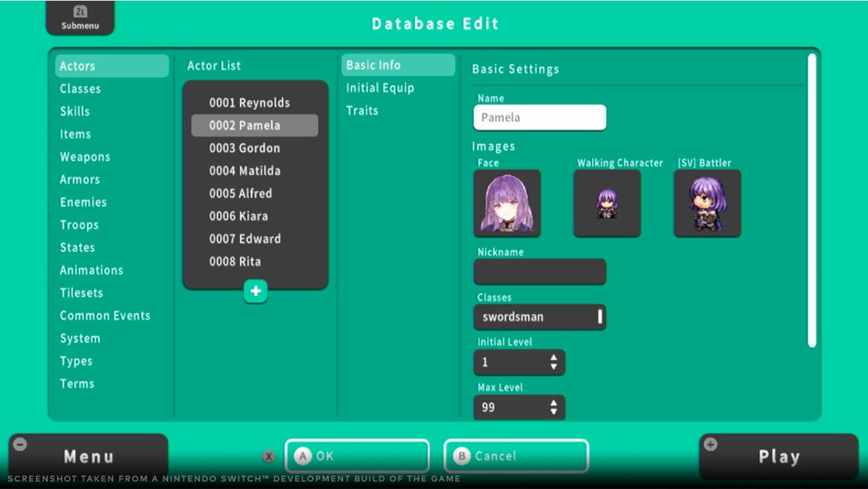Screen dimensions: 868x489
Task: Switch to the Initial Equip tab
Action: click(x=380, y=88)
